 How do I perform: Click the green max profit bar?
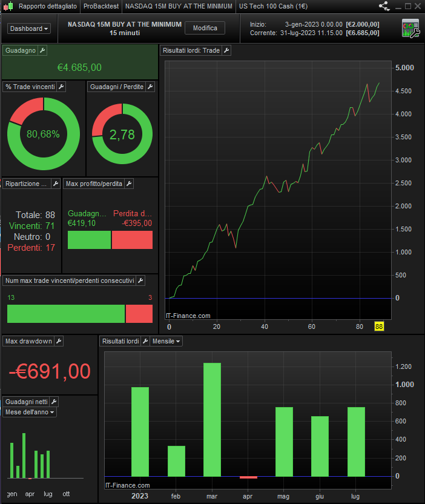pos(90,240)
